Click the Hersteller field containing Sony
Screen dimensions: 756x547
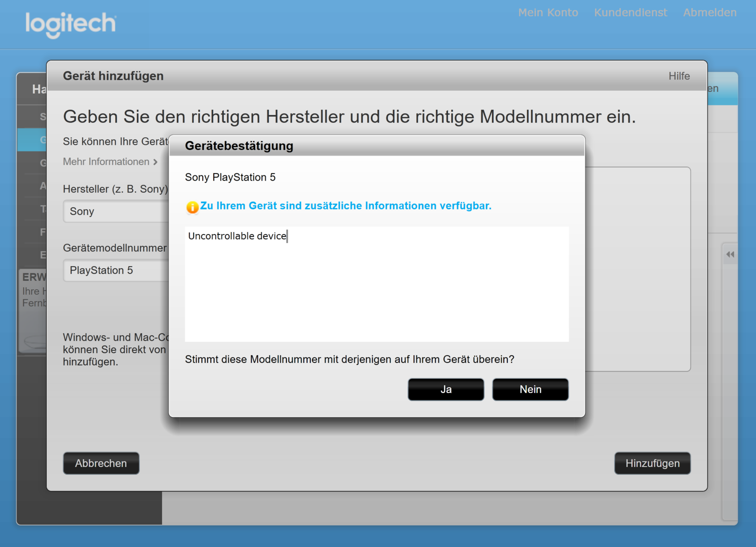(116, 211)
